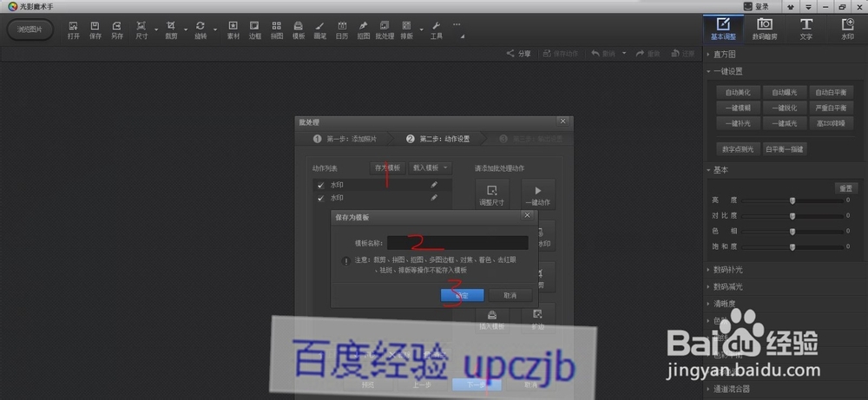The width and height of the screenshot is (868, 400).
Task: Click the 自动曝光 button
Action: pyautogui.click(x=785, y=92)
